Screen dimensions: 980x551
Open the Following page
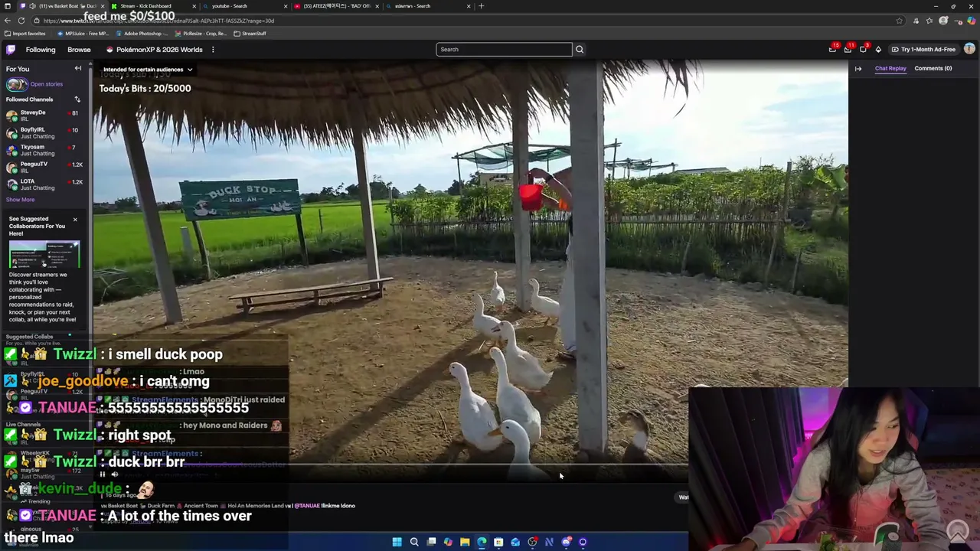pos(41,50)
